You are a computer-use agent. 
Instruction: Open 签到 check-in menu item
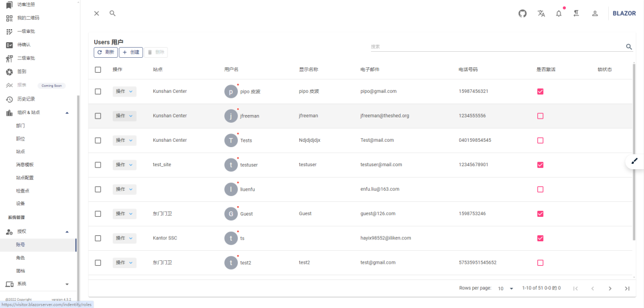tap(17, 71)
